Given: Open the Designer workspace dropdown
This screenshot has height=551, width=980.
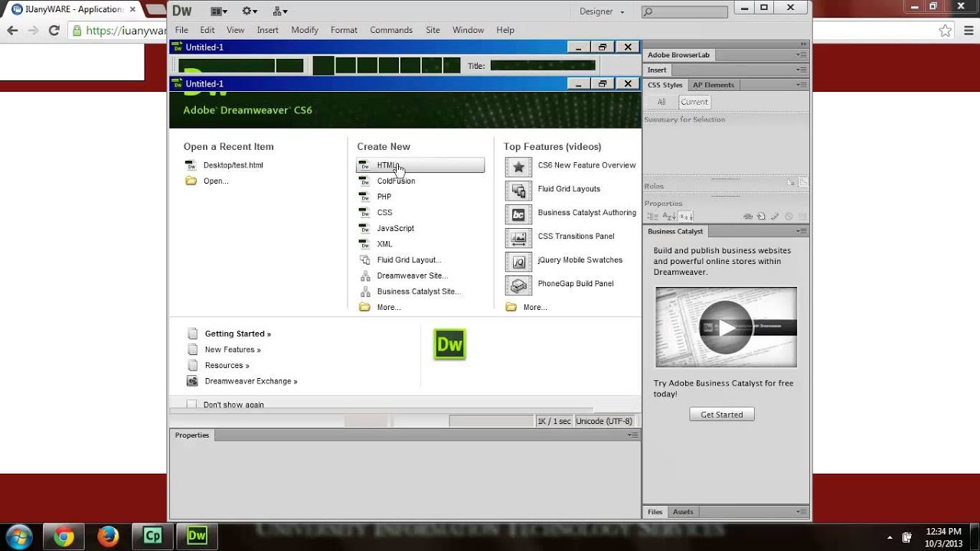Looking at the screenshot, I should [x=602, y=11].
